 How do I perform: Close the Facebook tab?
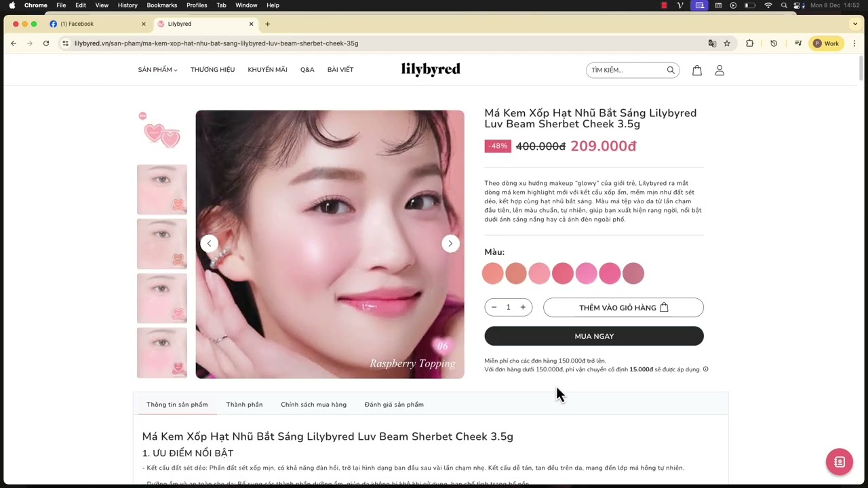click(143, 24)
